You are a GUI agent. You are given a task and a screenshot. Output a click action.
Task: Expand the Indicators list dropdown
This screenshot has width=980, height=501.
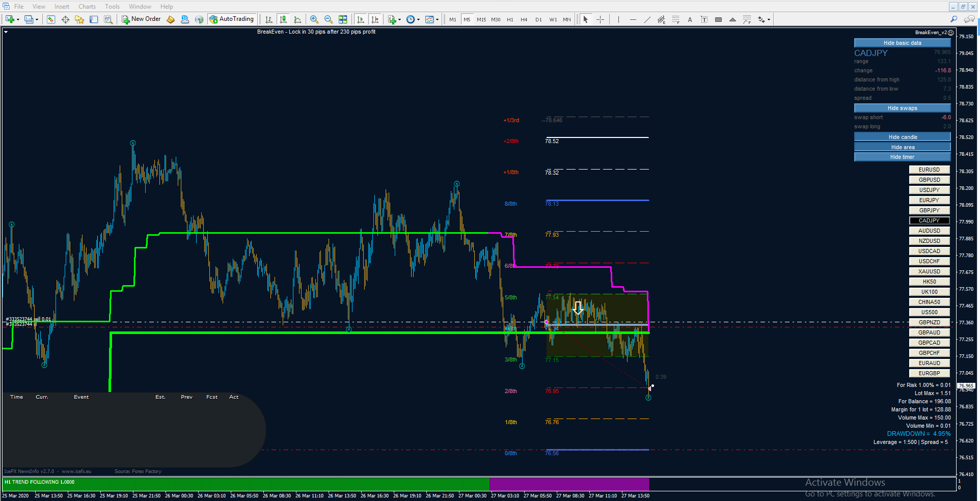click(x=399, y=19)
